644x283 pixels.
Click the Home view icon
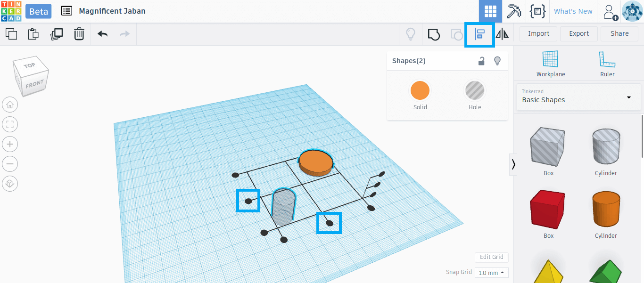point(10,105)
